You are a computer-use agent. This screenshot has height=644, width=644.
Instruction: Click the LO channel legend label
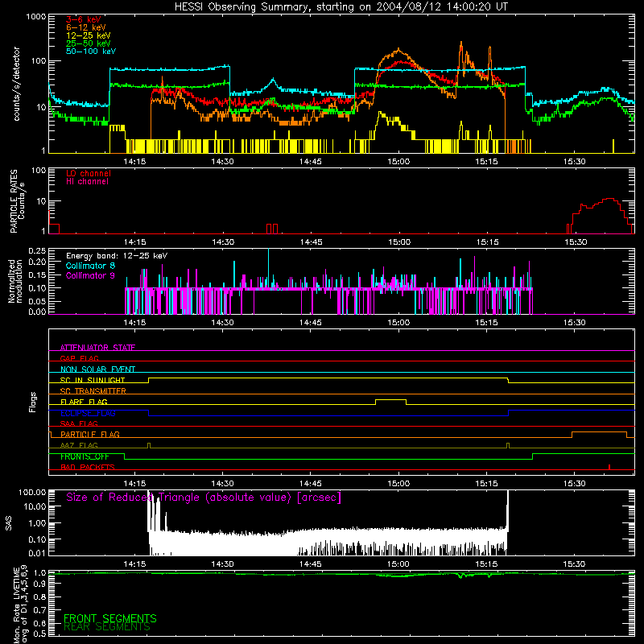pyautogui.click(x=89, y=173)
